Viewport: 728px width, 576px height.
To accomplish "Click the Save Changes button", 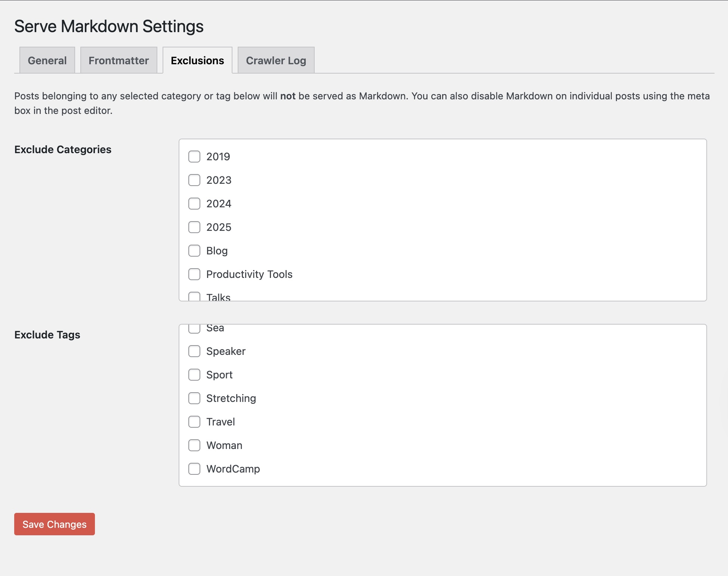I will coord(54,524).
